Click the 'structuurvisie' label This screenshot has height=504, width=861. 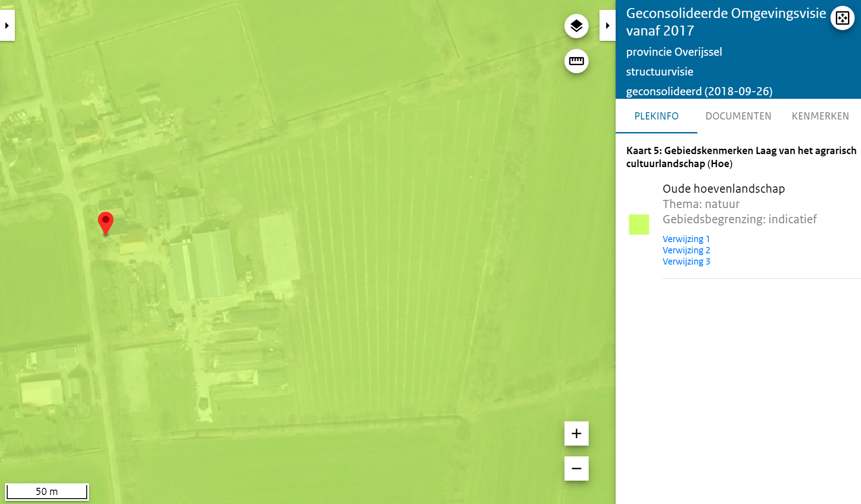[659, 72]
